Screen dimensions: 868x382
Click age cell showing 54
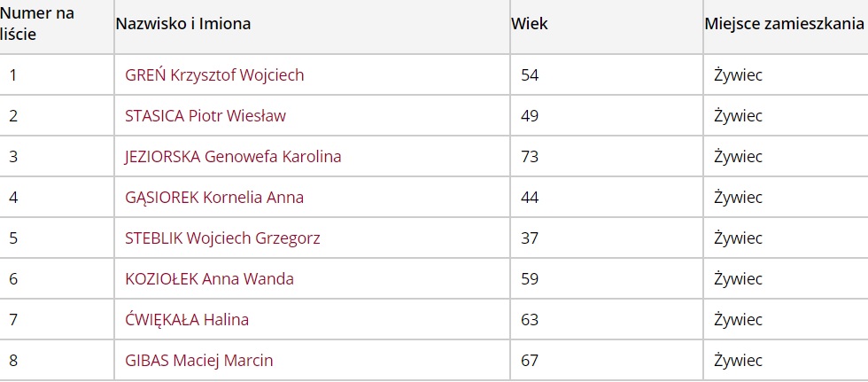[x=530, y=75]
